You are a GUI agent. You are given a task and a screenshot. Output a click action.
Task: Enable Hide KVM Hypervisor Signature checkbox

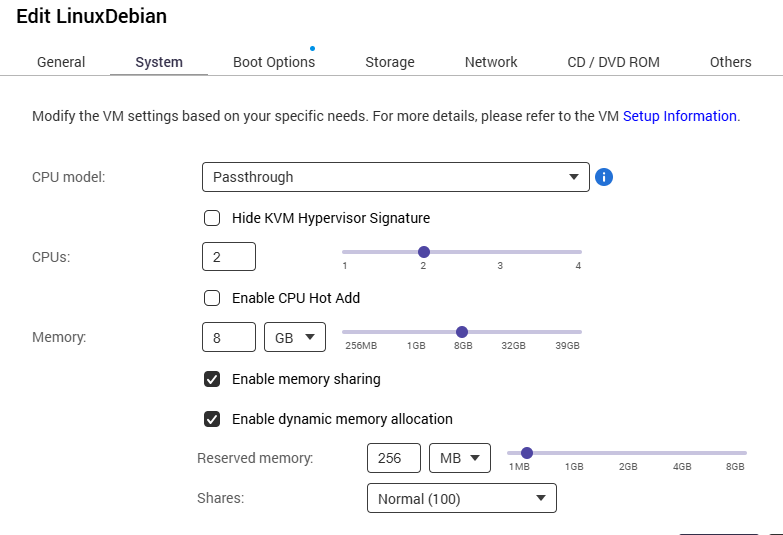coord(212,218)
